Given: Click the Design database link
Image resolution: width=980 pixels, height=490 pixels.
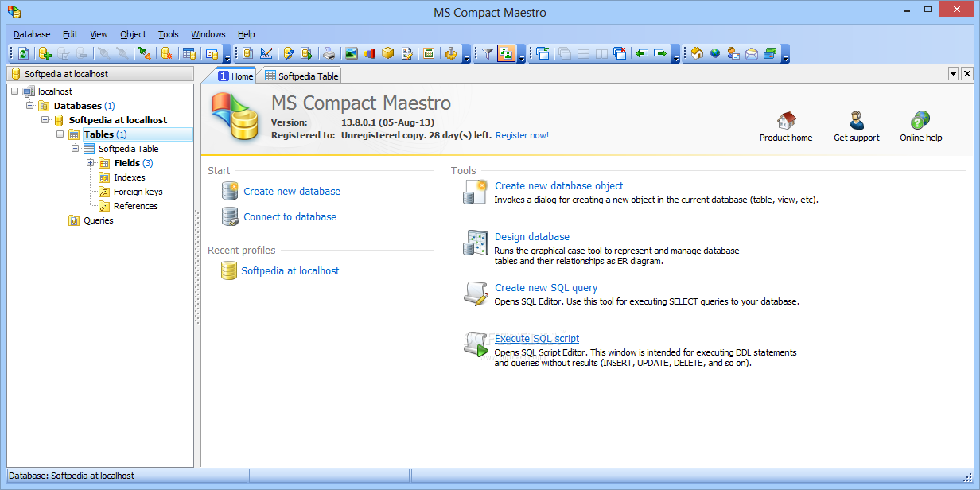Looking at the screenshot, I should coord(532,236).
